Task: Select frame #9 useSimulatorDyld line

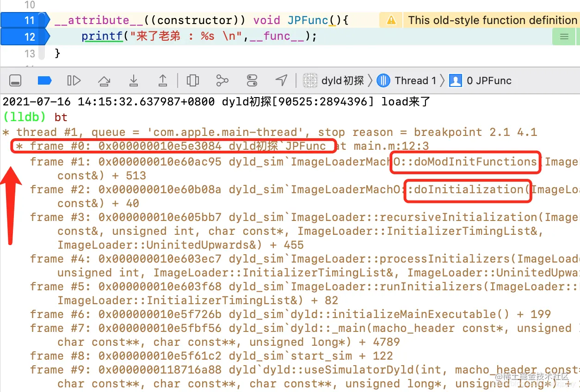Action: tap(305, 377)
